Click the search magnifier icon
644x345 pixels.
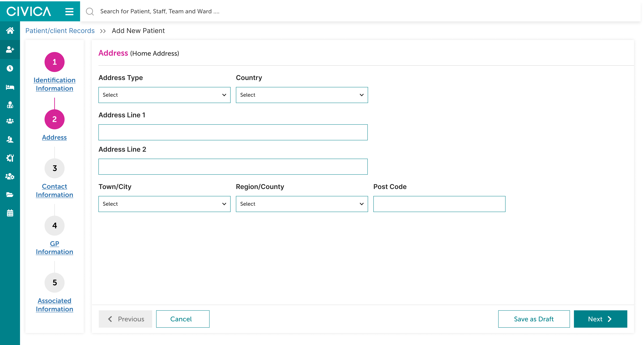(x=90, y=11)
